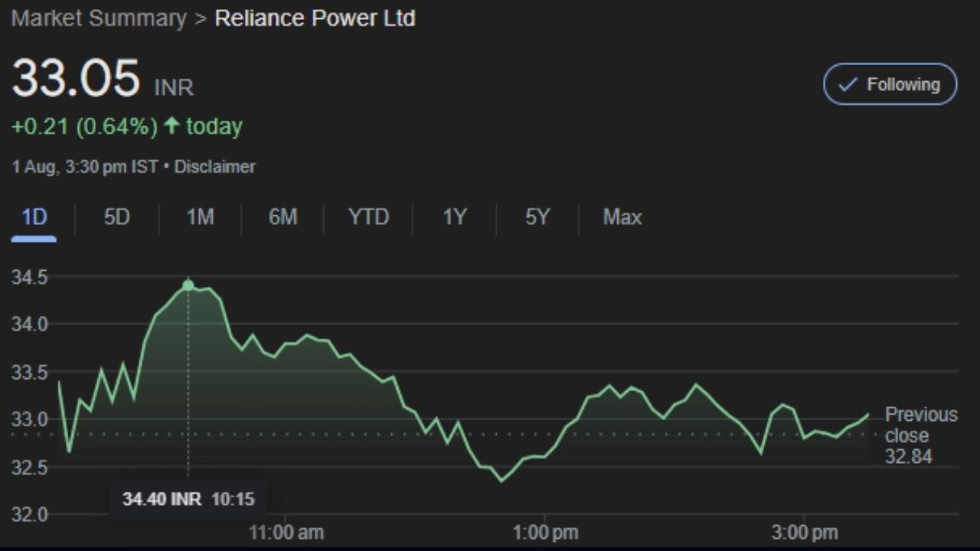Switch to the 6M time range tab
Viewport: 980px width, 551px height.
pos(283,217)
